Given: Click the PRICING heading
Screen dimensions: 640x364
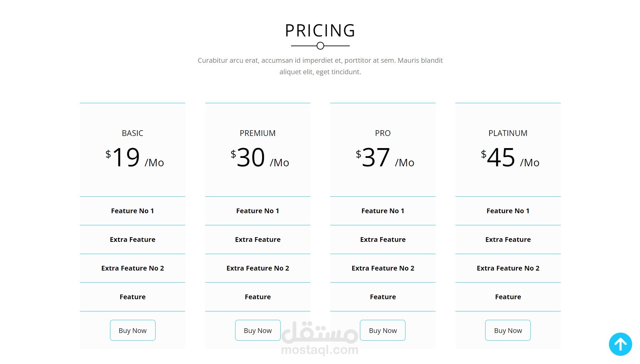Looking at the screenshot, I should click(x=320, y=30).
